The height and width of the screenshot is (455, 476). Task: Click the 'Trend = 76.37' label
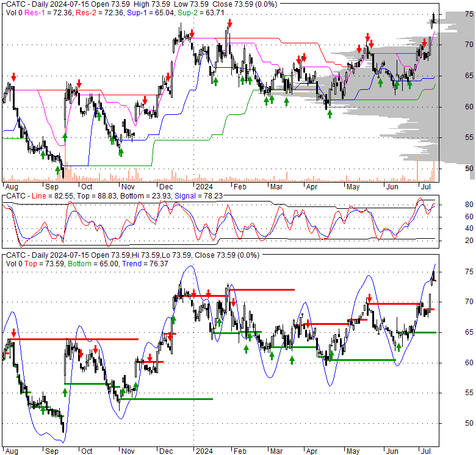point(145,264)
